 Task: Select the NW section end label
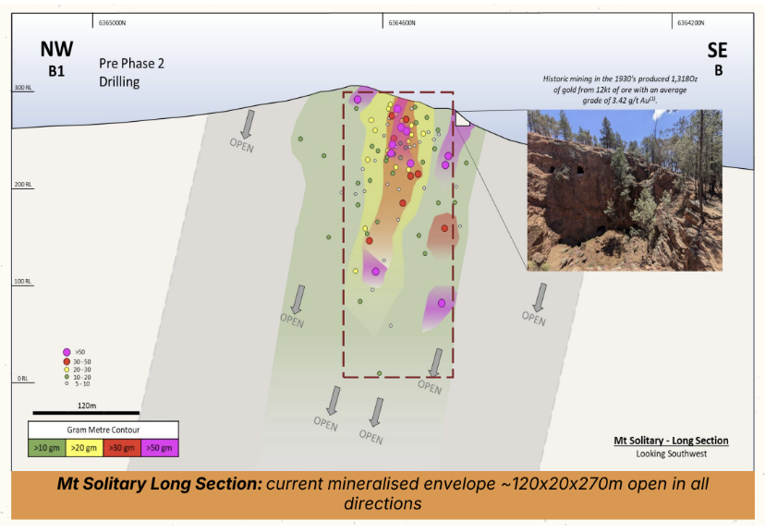click(56, 49)
